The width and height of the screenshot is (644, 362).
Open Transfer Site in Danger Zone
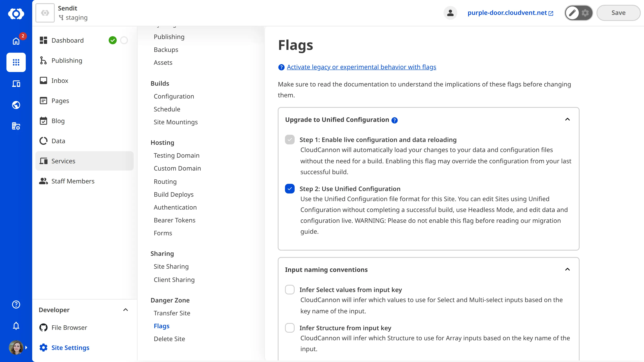pos(172,313)
